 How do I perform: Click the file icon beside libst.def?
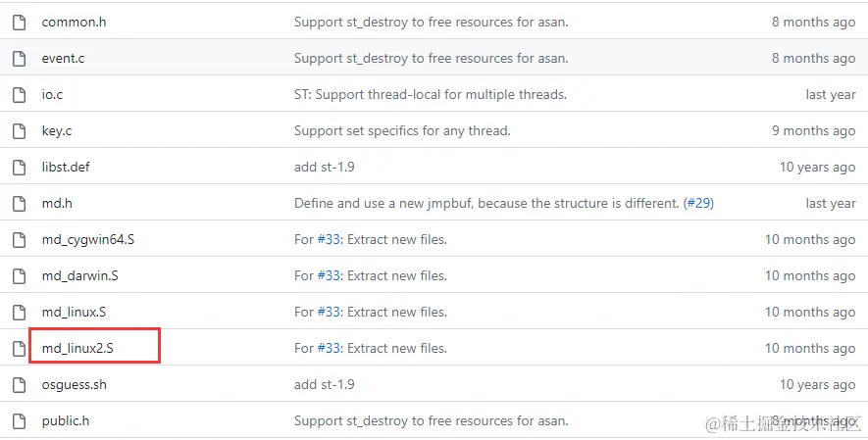[x=20, y=168]
